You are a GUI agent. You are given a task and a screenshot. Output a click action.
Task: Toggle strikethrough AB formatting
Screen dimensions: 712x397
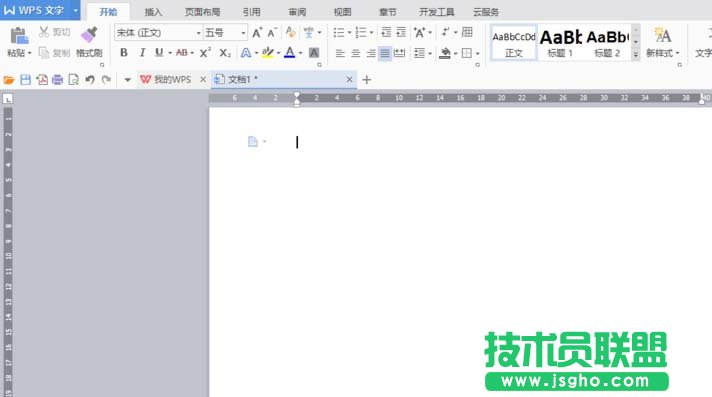tap(182, 53)
